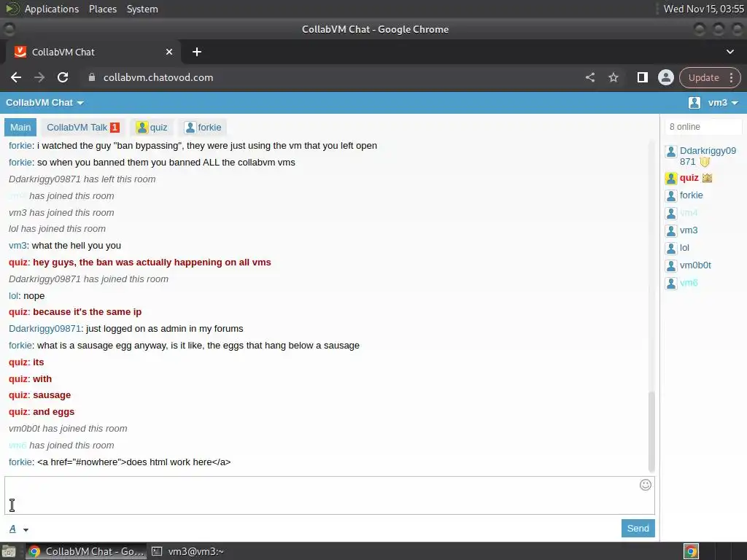Click the avatar next to vm4
Image resolution: width=747 pixels, height=560 pixels.
pyautogui.click(x=671, y=214)
